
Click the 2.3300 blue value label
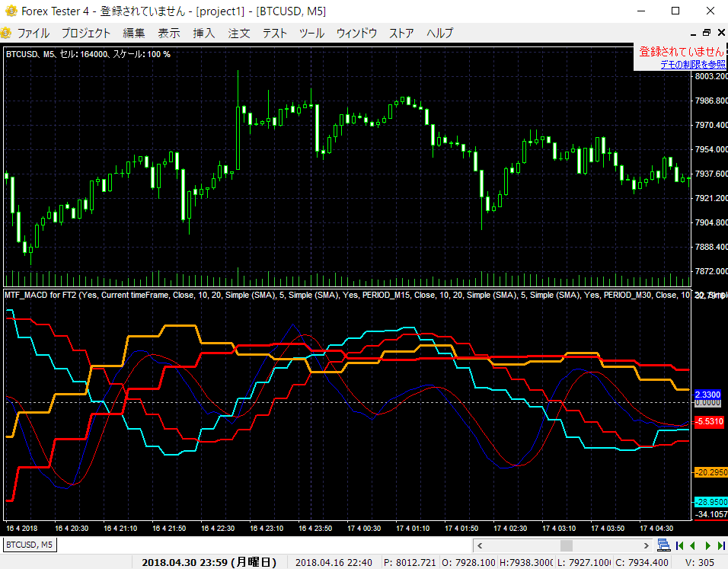point(707,395)
